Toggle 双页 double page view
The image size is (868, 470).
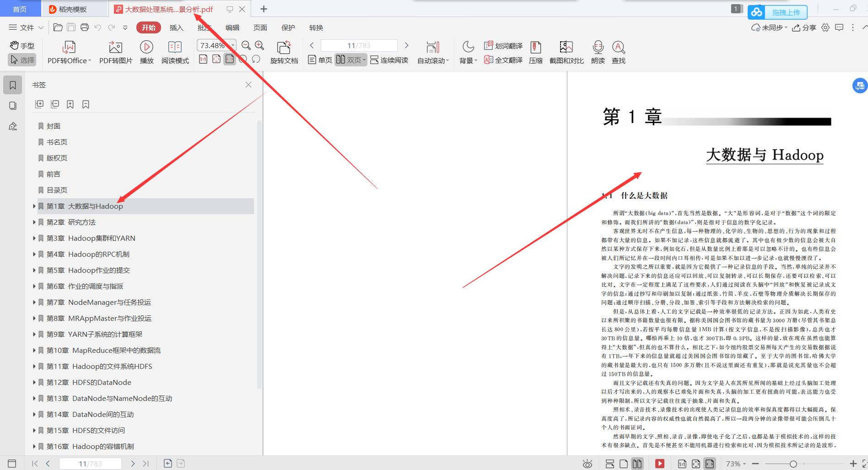[351, 60]
